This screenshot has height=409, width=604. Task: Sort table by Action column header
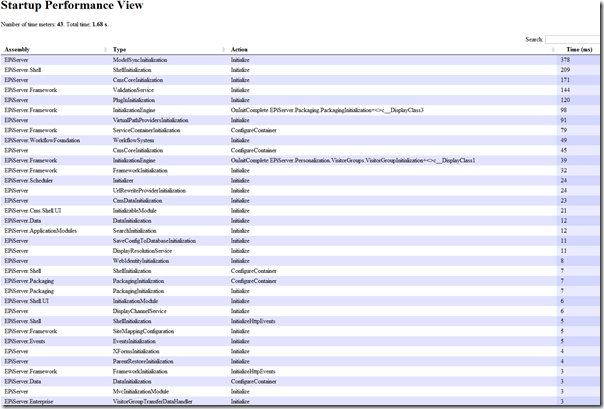(x=239, y=50)
